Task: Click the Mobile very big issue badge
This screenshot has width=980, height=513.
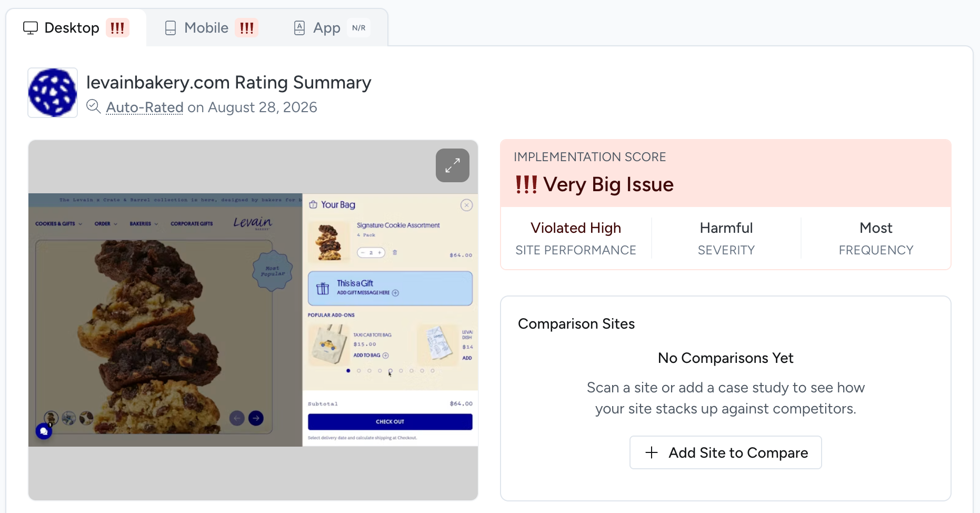Action: tap(247, 28)
